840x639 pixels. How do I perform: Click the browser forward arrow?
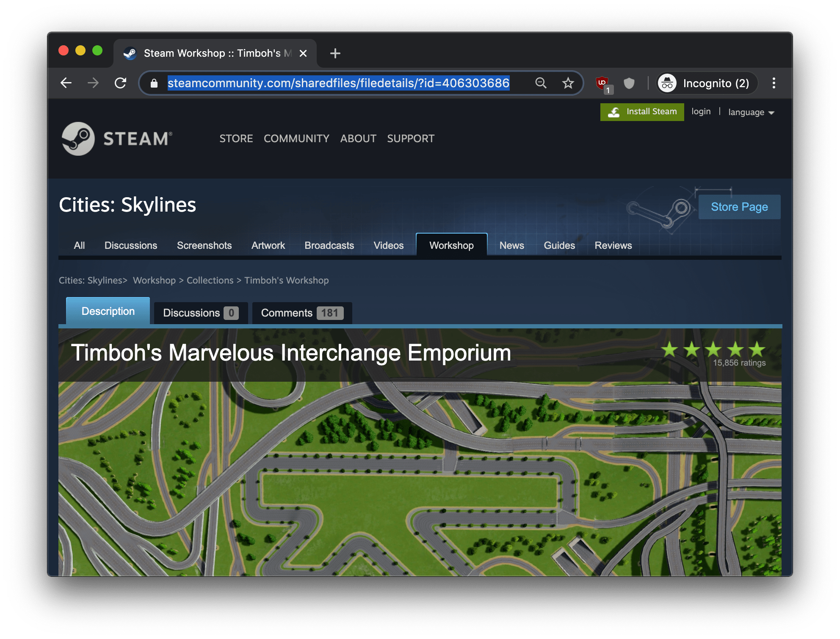click(x=93, y=83)
